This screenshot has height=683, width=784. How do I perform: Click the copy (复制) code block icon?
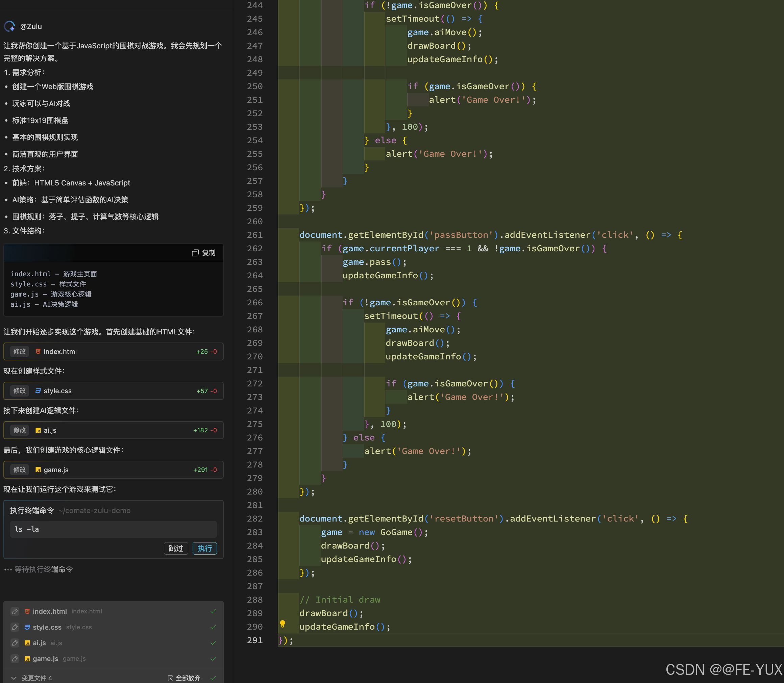tap(195, 253)
